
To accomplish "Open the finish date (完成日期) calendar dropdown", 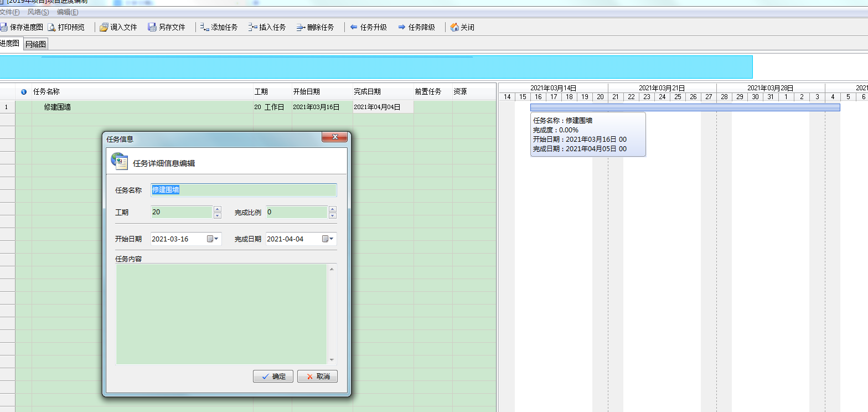I will click(328, 239).
